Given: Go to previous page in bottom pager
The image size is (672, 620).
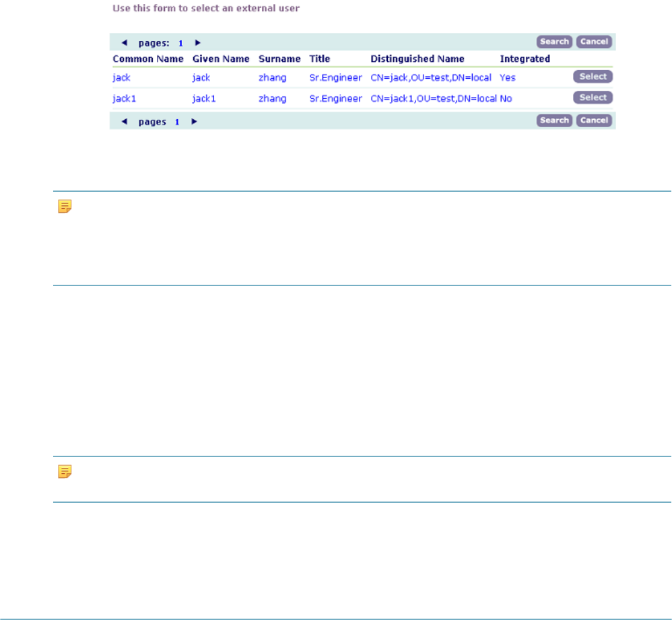Looking at the screenshot, I should [125, 122].
